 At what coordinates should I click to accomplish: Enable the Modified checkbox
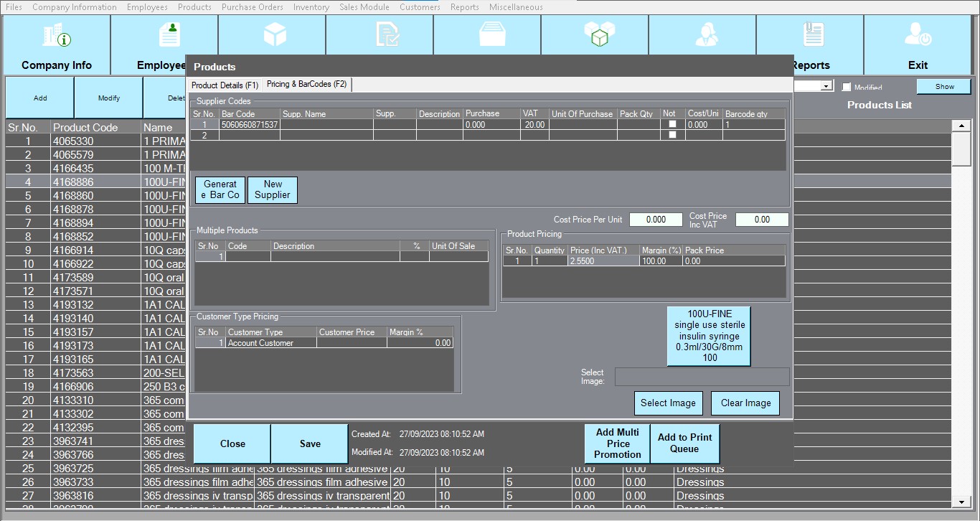tap(847, 87)
